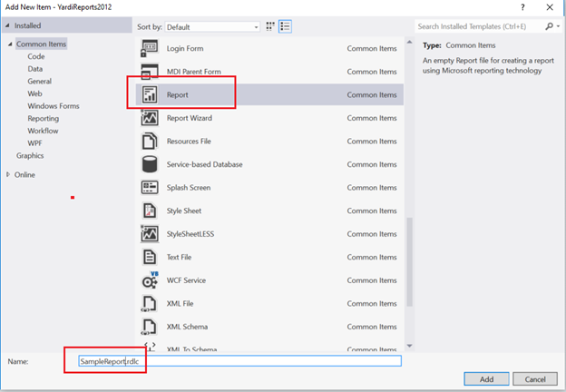Click the Cancel button
The height and width of the screenshot is (392, 566).
tap(534, 377)
